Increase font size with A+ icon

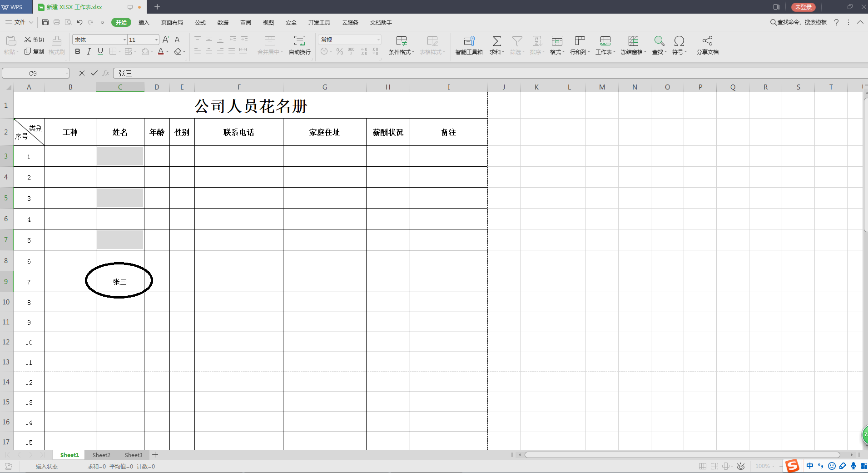coord(166,40)
